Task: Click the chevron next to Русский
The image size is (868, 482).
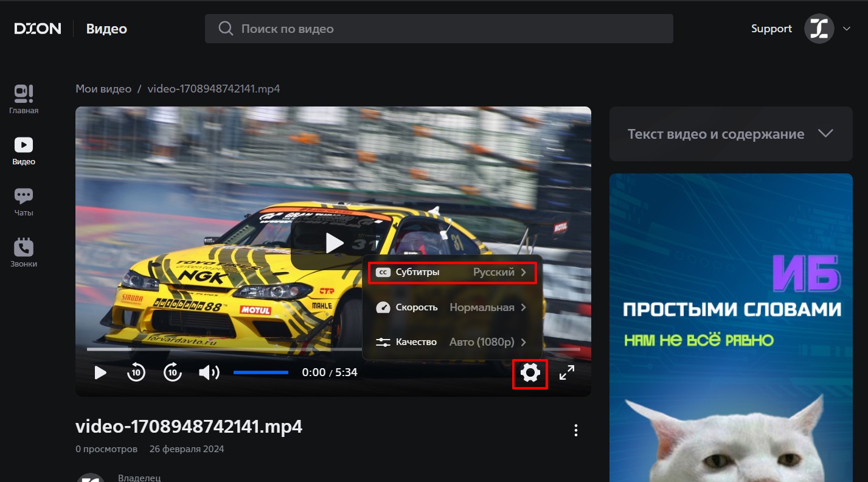Action: pos(523,272)
